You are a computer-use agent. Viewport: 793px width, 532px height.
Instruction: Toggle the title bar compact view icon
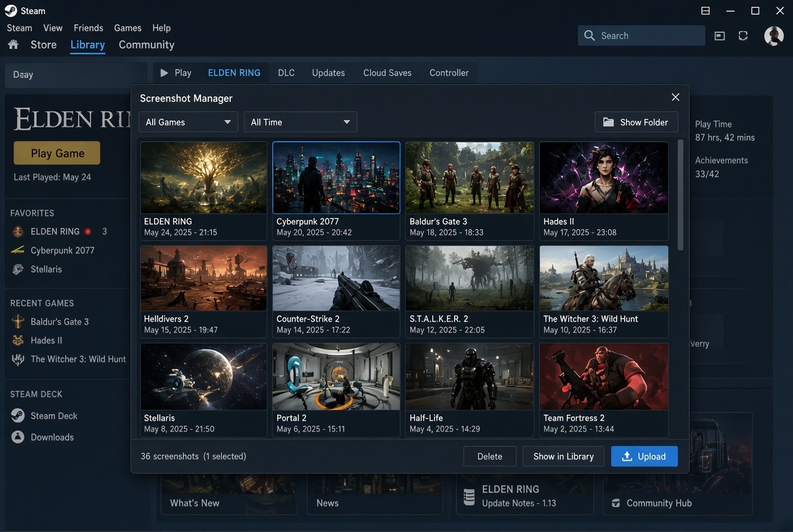click(x=705, y=11)
